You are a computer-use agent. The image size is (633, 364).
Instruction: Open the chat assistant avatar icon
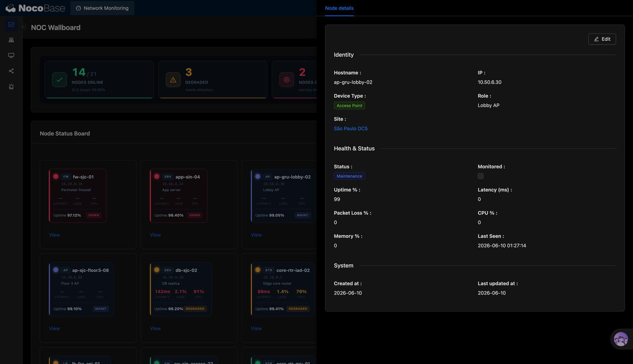point(621,339)
